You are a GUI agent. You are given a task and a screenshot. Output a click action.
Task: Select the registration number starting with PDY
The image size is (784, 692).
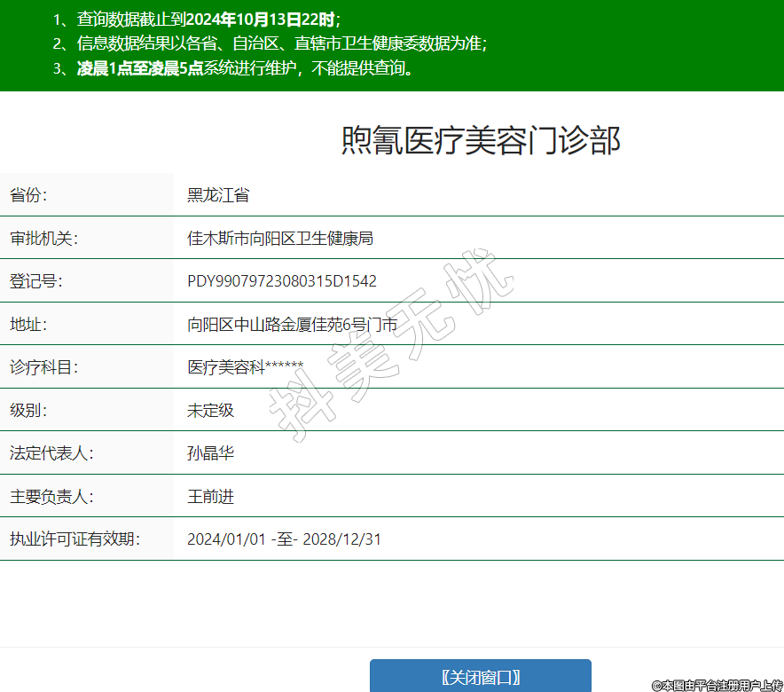(282, 281)
